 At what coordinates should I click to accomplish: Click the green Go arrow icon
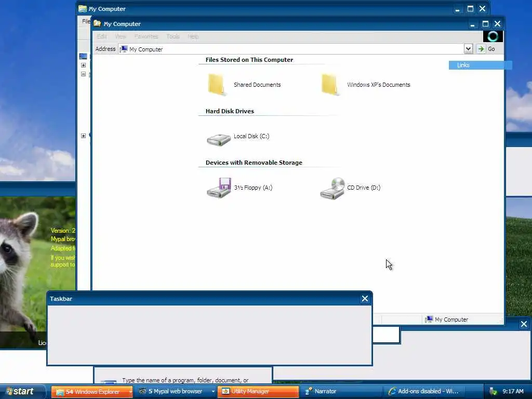481,49
